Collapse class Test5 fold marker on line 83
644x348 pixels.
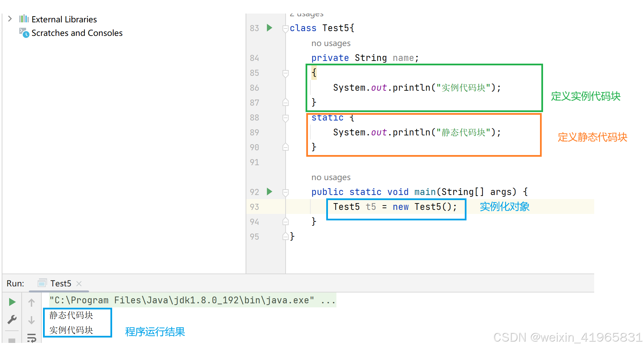pos(285,29)
